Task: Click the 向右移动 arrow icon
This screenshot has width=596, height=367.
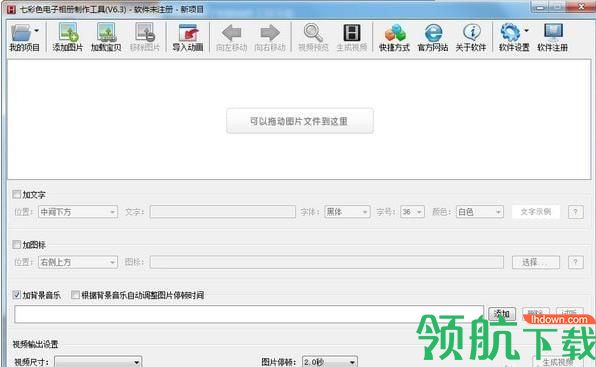Action: (x=270, y=33)
